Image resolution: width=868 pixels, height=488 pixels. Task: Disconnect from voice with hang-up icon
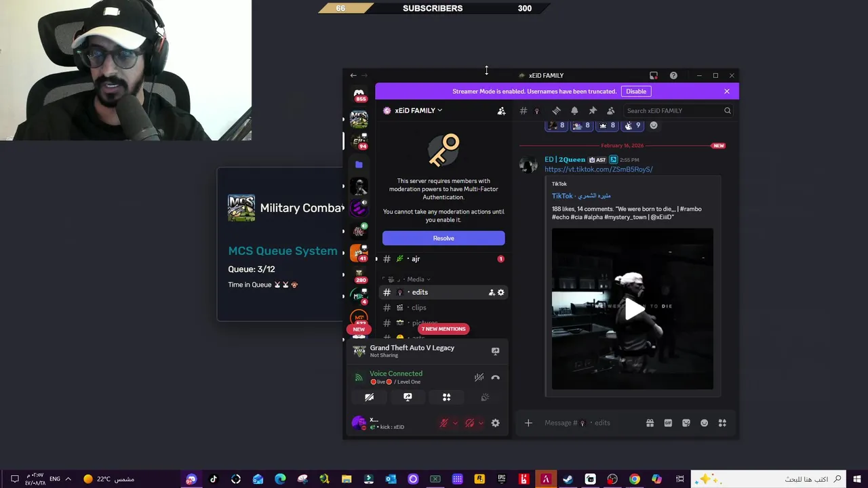point(495,378)
